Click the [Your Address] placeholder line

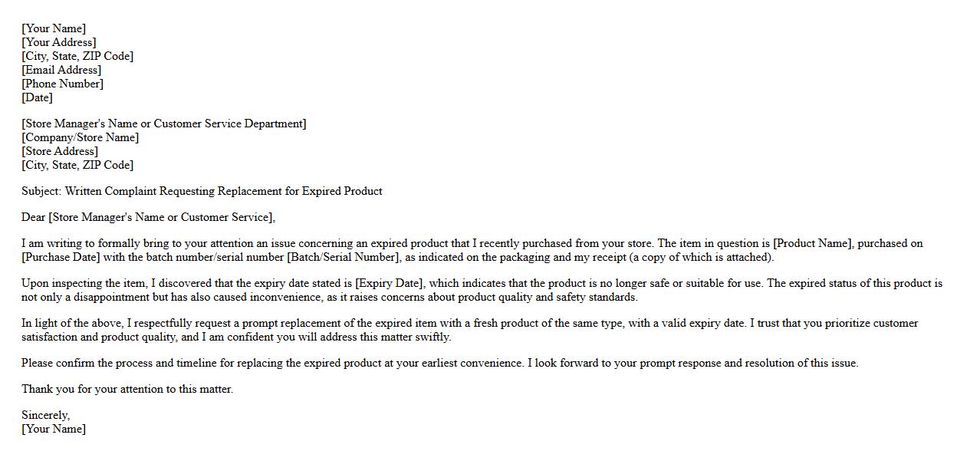pyautogui.click(x=59, y=42)
